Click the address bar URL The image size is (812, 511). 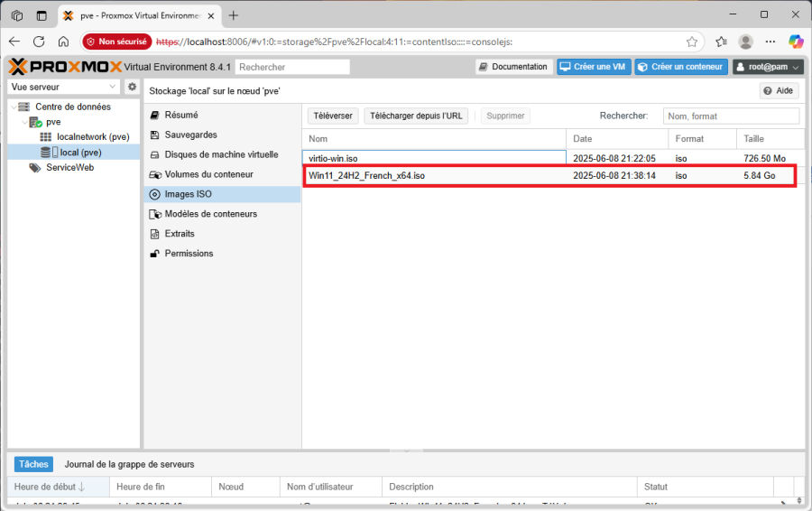pos(334,42)
